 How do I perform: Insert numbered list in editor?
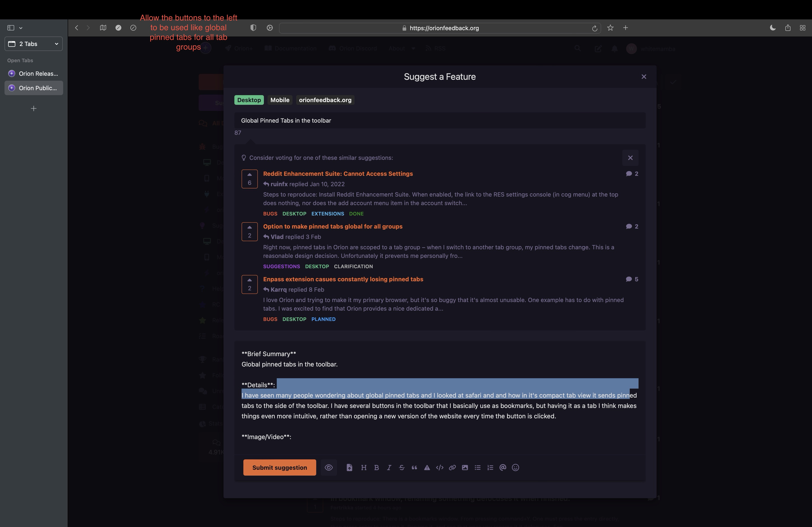coord(490,468)
